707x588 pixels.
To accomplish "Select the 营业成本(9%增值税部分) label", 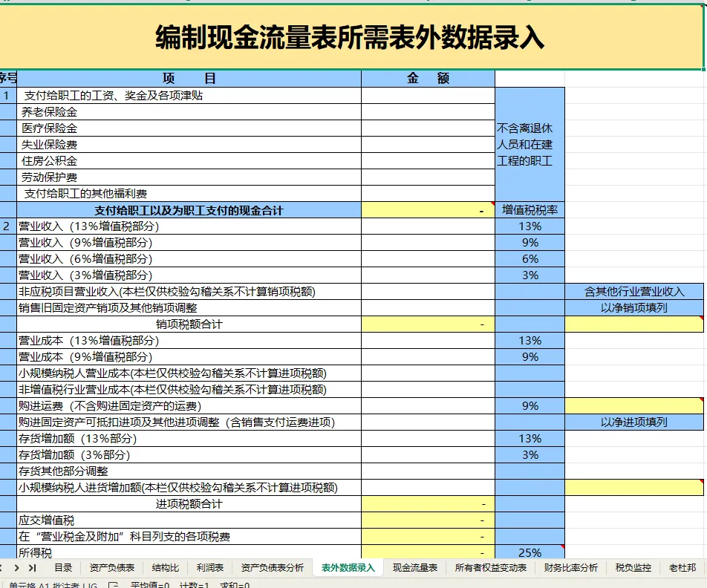I will [x=189, y=356].
